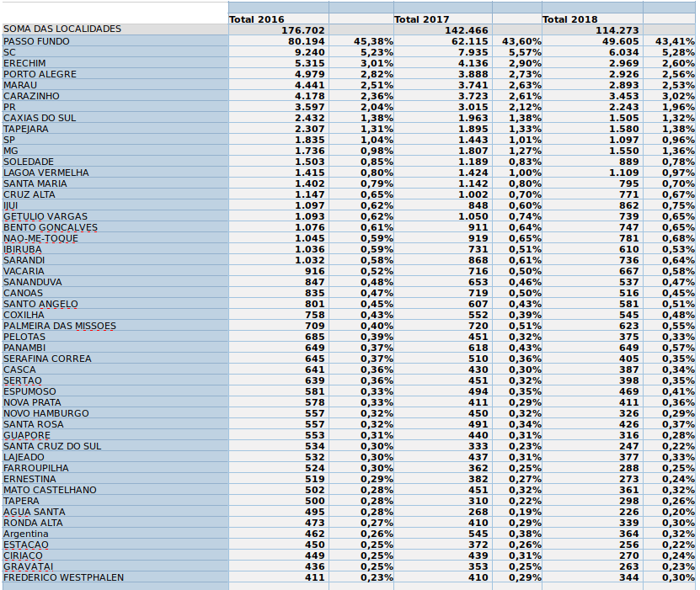
Task: Click the 'NAO-ME-TOQUE' cell
Action: (x=40, y=238)
